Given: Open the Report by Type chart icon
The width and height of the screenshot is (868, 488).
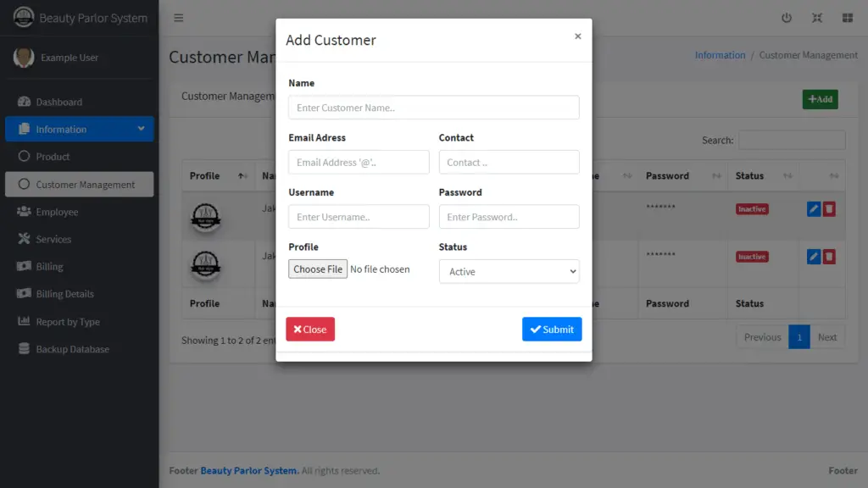Looking at the screenshot, I should point(23,322).
